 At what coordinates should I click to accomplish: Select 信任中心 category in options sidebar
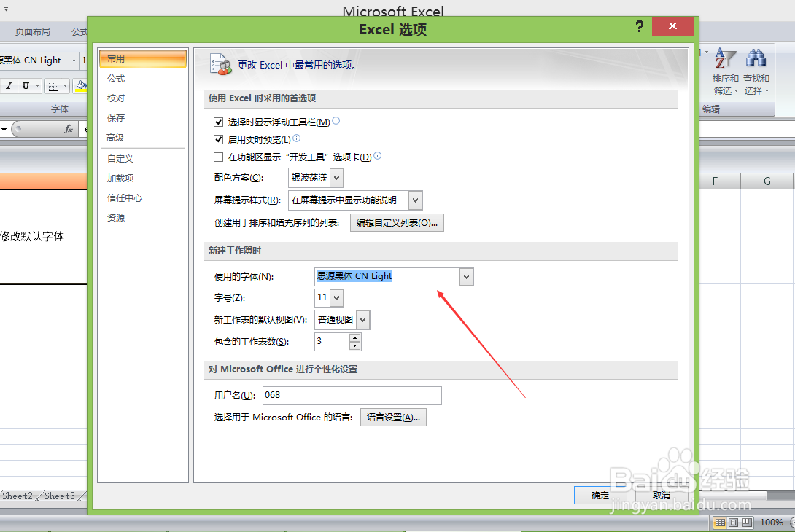pyautogui.click(x=143, y=198)
